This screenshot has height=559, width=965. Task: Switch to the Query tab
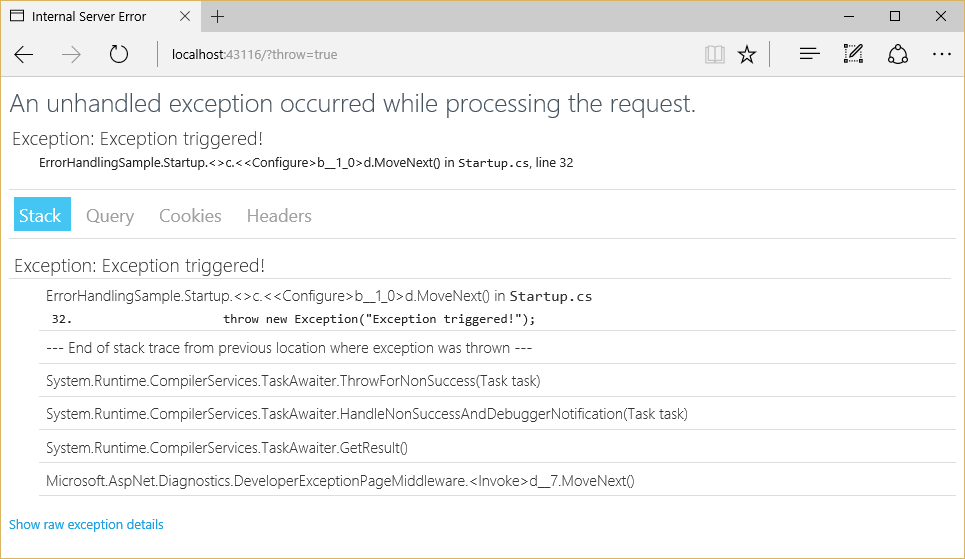(x=110, y=215)
